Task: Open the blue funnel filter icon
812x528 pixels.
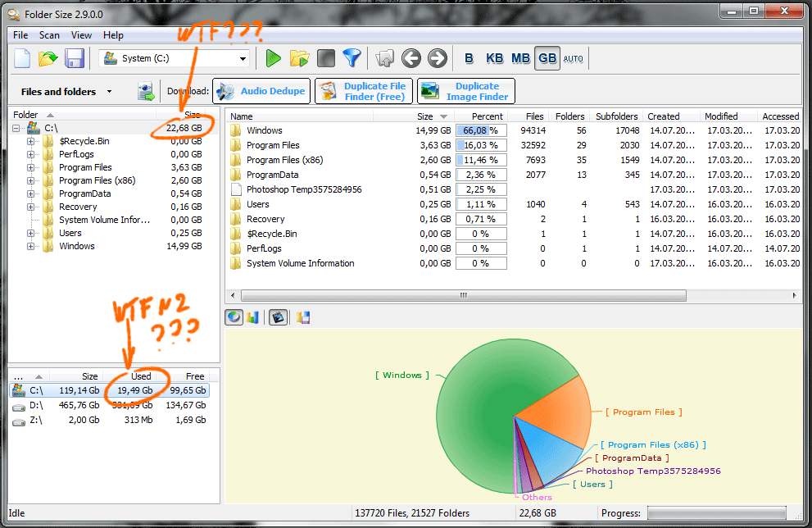Action: (x=352, y=58)
